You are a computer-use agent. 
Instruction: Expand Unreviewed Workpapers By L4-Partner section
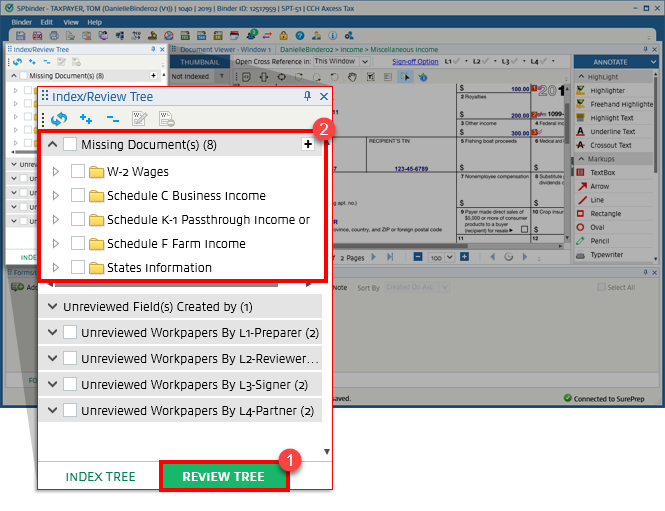(53, 410)
